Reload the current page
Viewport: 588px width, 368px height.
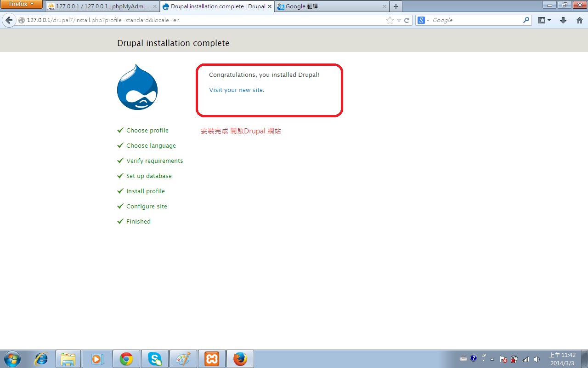[x=407, y=20]
